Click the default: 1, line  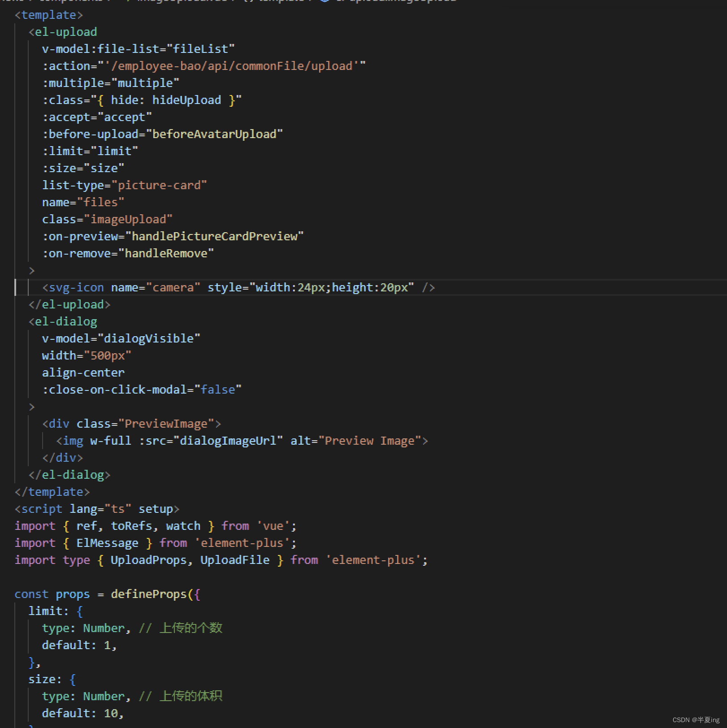80,645
